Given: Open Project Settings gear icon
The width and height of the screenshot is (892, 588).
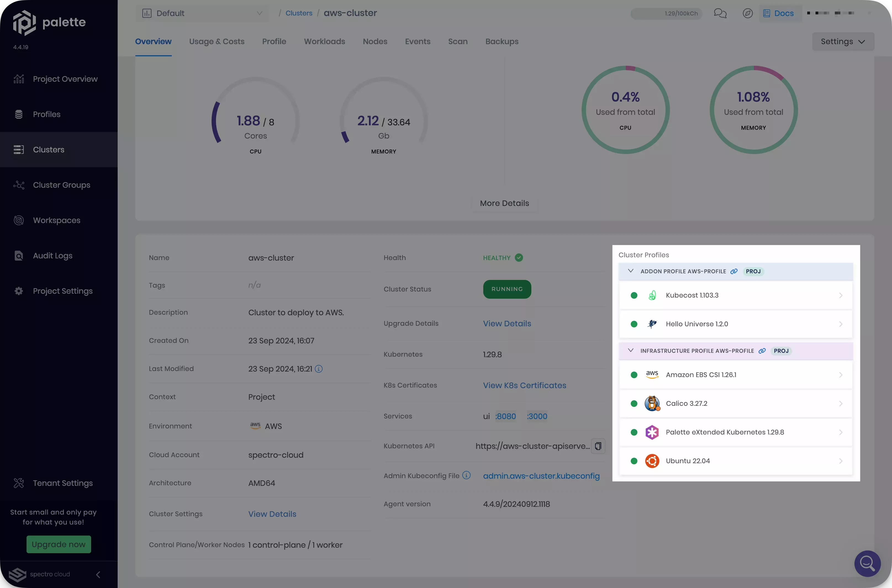Looking at the screenshot, I should click(19, 291).
